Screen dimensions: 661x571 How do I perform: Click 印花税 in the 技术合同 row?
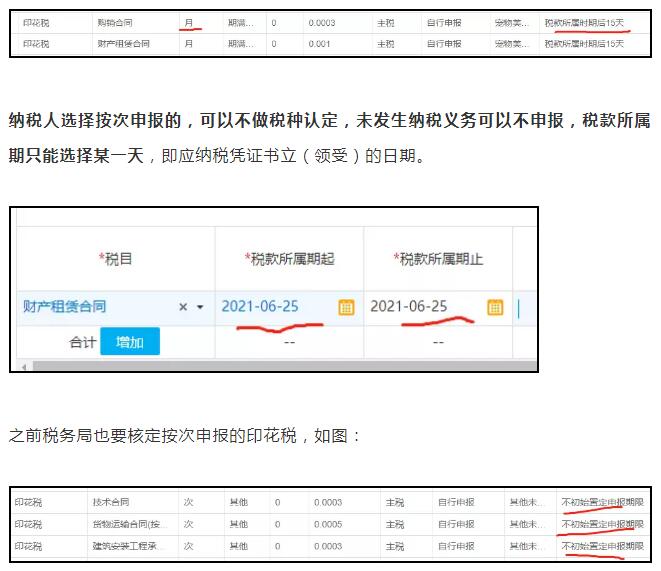pos(28,502)
